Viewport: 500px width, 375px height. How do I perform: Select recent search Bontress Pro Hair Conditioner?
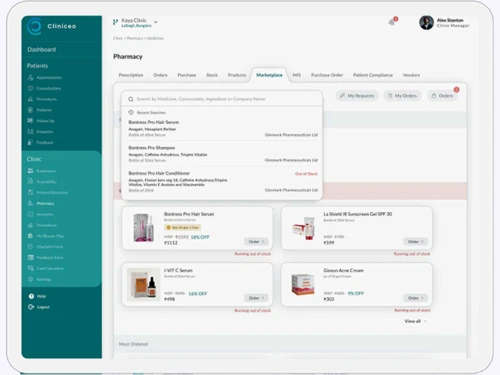tap(223, 181)
